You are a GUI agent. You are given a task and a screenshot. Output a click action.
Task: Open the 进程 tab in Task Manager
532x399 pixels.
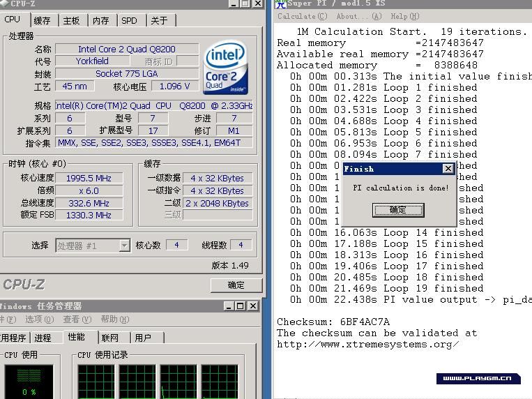coord(43,338)
